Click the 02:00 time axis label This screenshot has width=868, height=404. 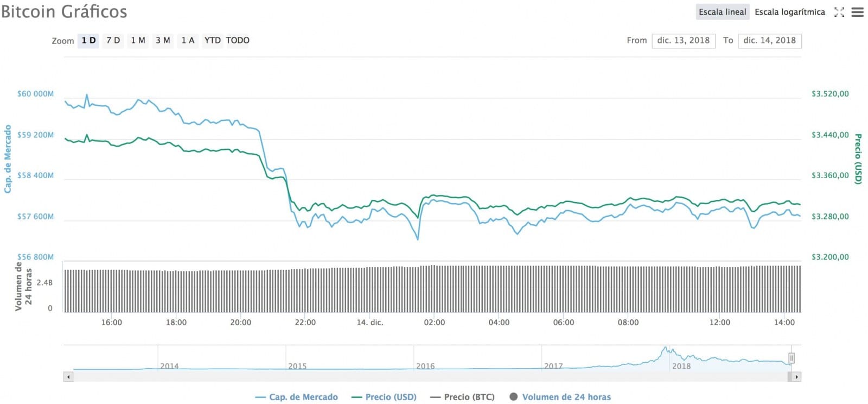point(435,323)
